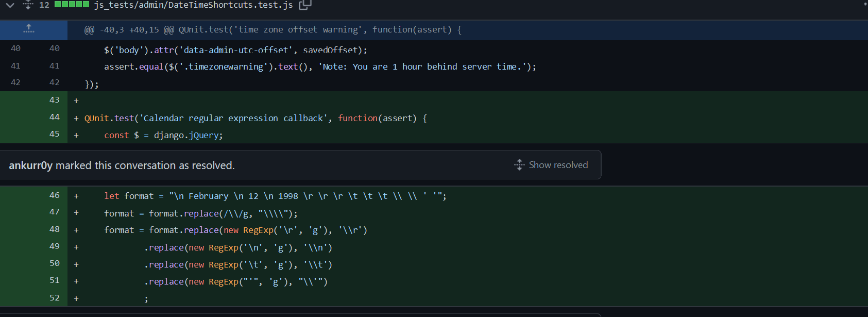
Task: Select line number 46 in new file
Action: [x=54, y=195]
